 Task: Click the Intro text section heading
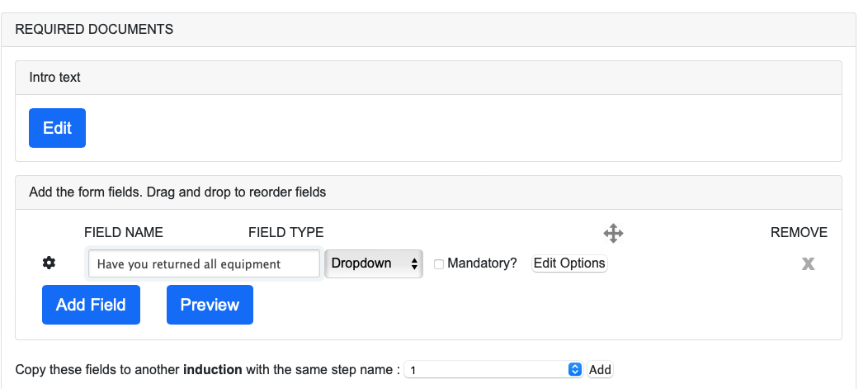click(54, 78)
